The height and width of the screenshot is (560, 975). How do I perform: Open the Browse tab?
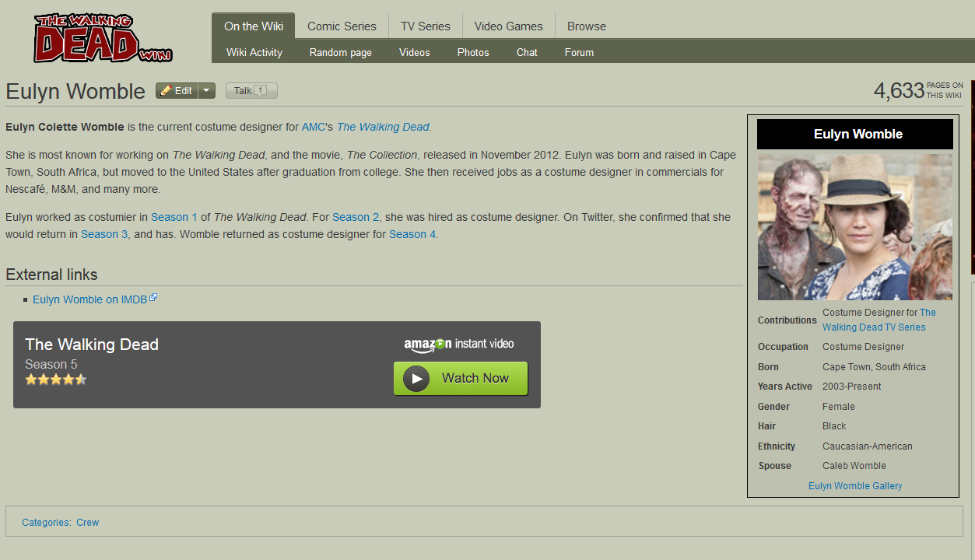[586, 26]
